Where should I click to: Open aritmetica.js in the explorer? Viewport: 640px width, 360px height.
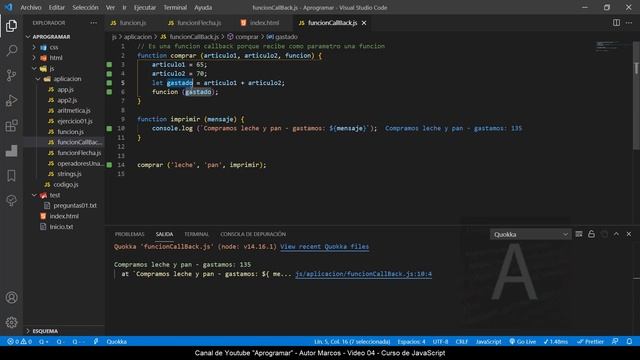pyautogui.click(x=73, y=111)
